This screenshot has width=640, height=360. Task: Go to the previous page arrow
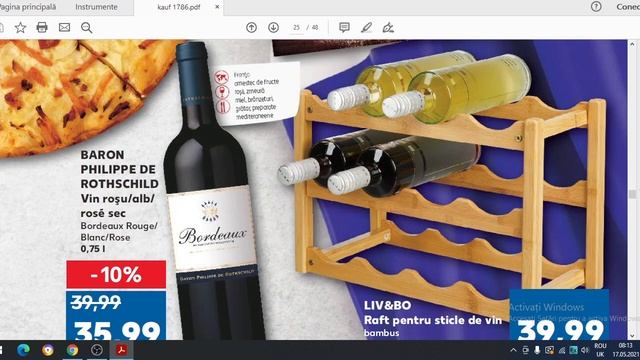point(251,27)
